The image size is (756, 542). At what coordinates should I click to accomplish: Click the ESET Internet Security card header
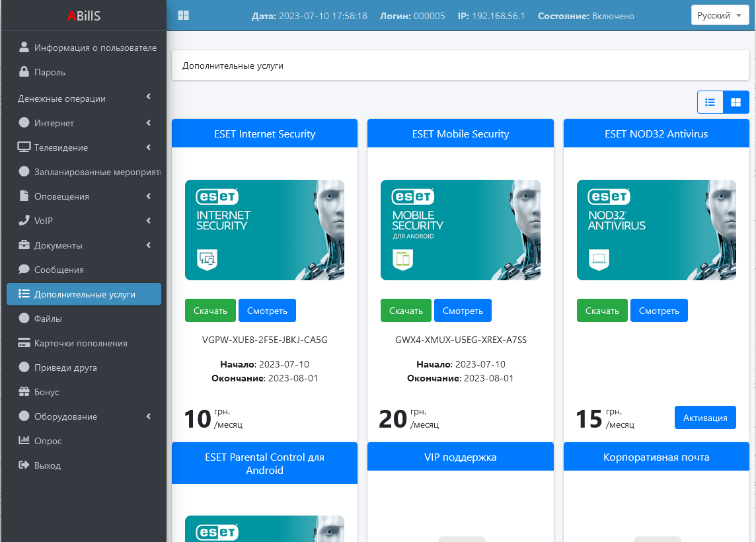click(265, 134)
